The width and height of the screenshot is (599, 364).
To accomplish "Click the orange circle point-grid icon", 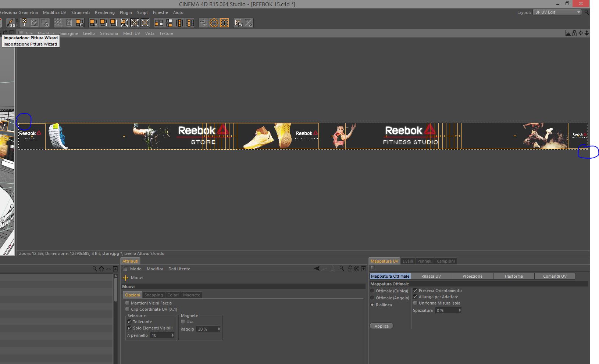I will pyautogui.click(x=214, y=23).
